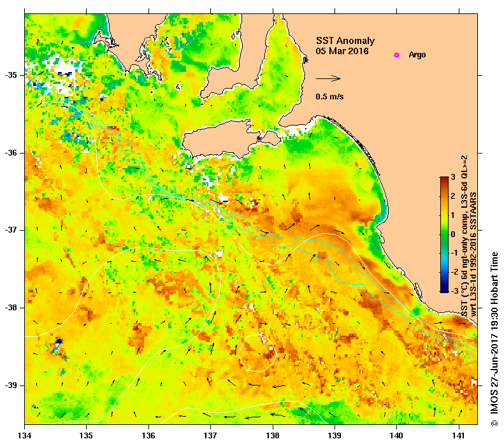
Task: Click longitude axis label 138
Action: coord(273,436)
